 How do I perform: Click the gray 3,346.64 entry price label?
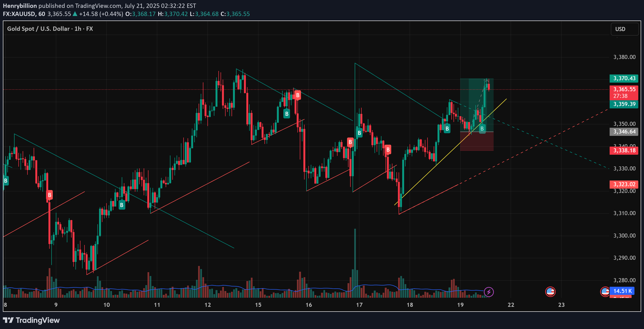coord(624,132)
